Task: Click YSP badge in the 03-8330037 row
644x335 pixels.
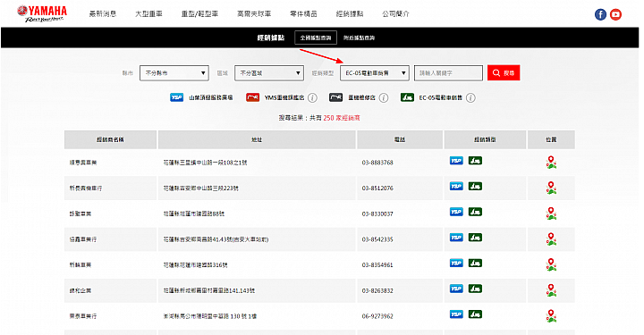Action: coord(456,212)
